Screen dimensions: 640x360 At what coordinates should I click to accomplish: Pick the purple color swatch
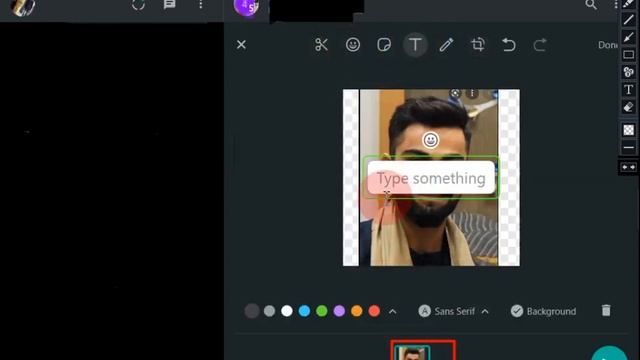339,311
